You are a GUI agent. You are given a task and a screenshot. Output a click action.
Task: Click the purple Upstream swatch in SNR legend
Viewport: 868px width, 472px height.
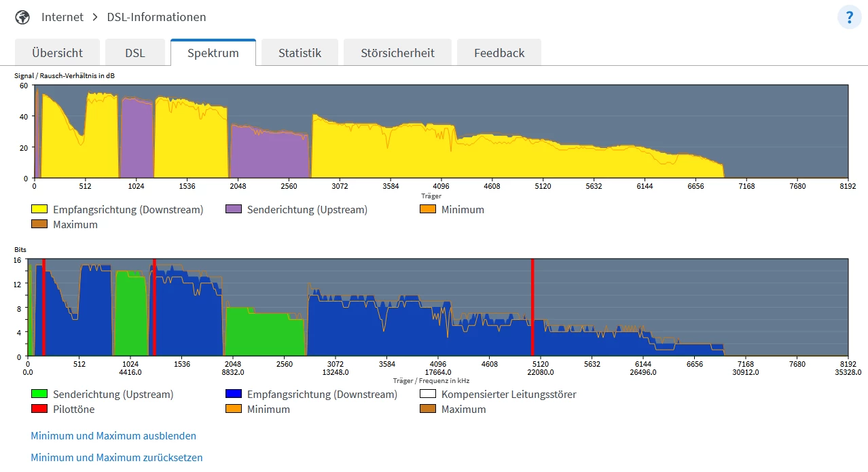(x=234, y=210)
